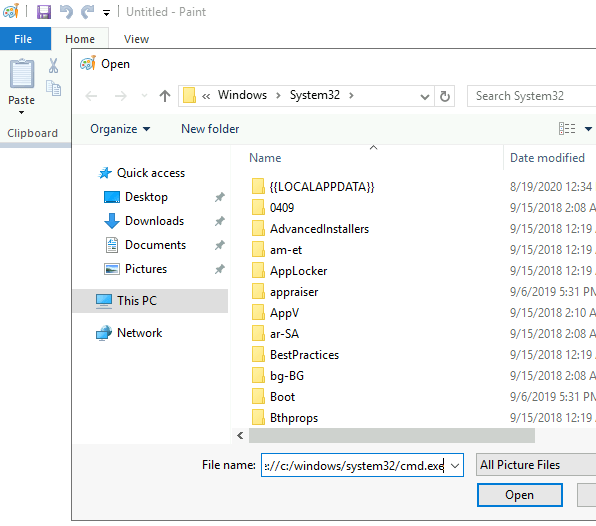The height and width of the screenshot is (526, 596).
Task: Click the Bthprops folder icon
Action: (258, 418)
